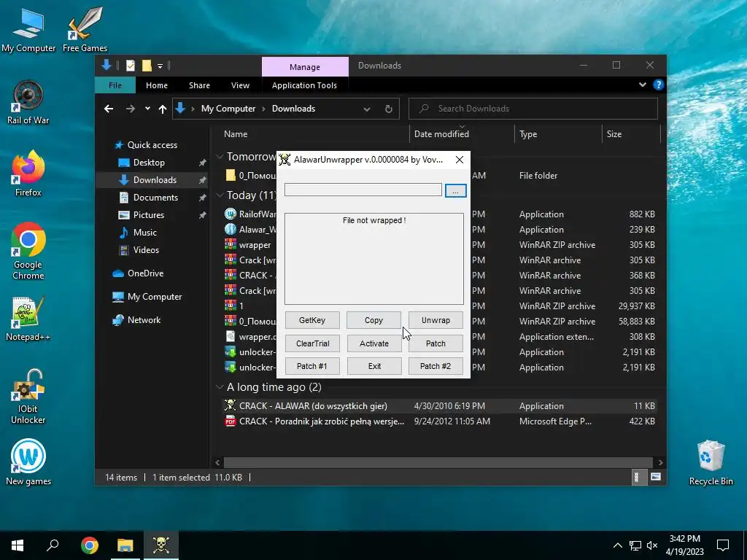This screenshot has width=747, height=560.
Task: Click the Search Downloads box
Action: click(533, 109)
